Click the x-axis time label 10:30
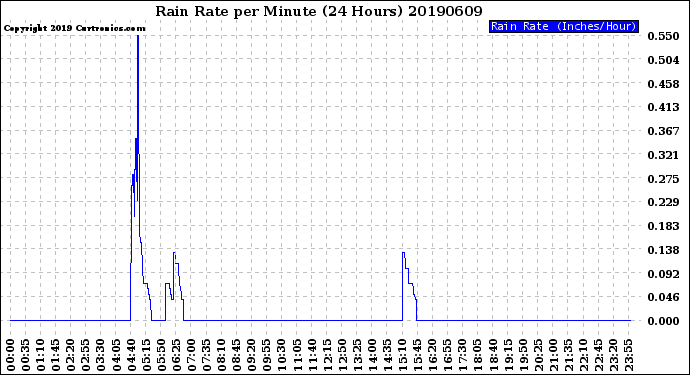This screenshot has width=690, height=375. (282, 355)
